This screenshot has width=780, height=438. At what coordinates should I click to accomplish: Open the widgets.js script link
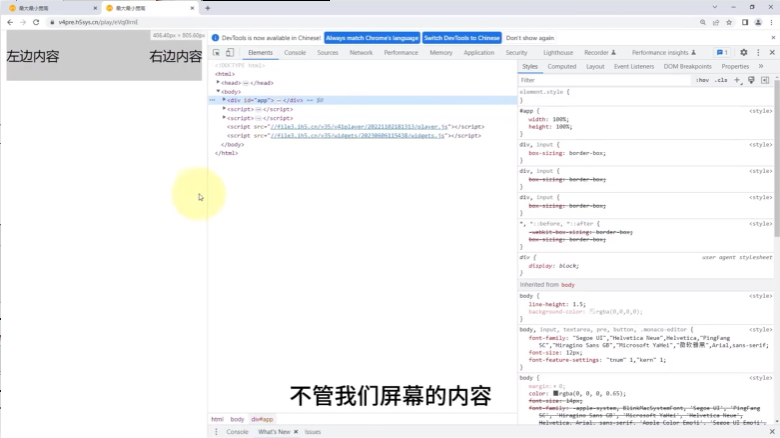357,135
